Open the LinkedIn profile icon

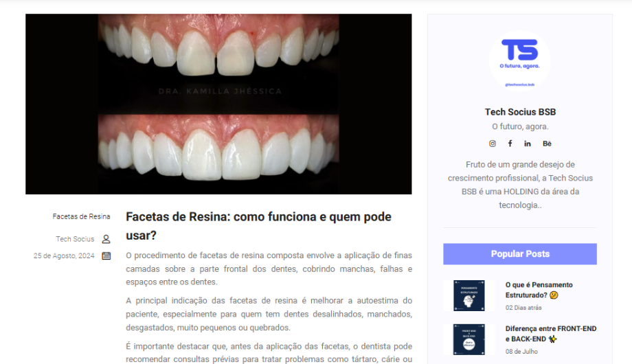pyautogui.click(x=528, y=144)
